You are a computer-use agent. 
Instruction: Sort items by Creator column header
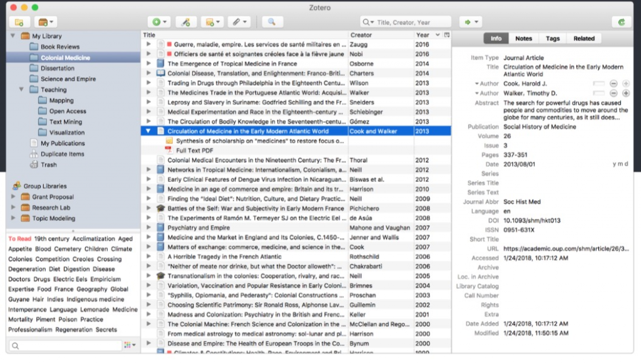pos(381,35)
